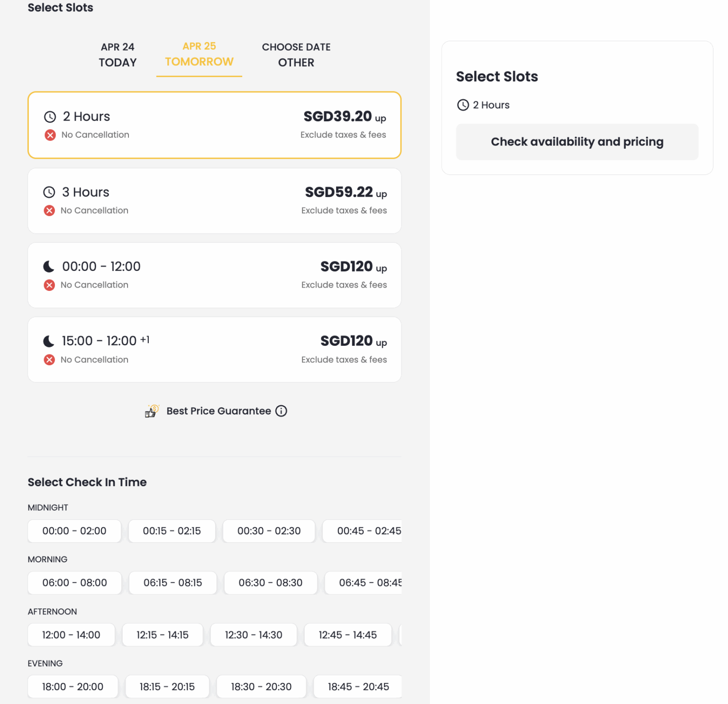The height and width of the screenshot is (704, 728).
Task: Select the 15:00 - 12:00 +1 slot
Action: point(215,350)
